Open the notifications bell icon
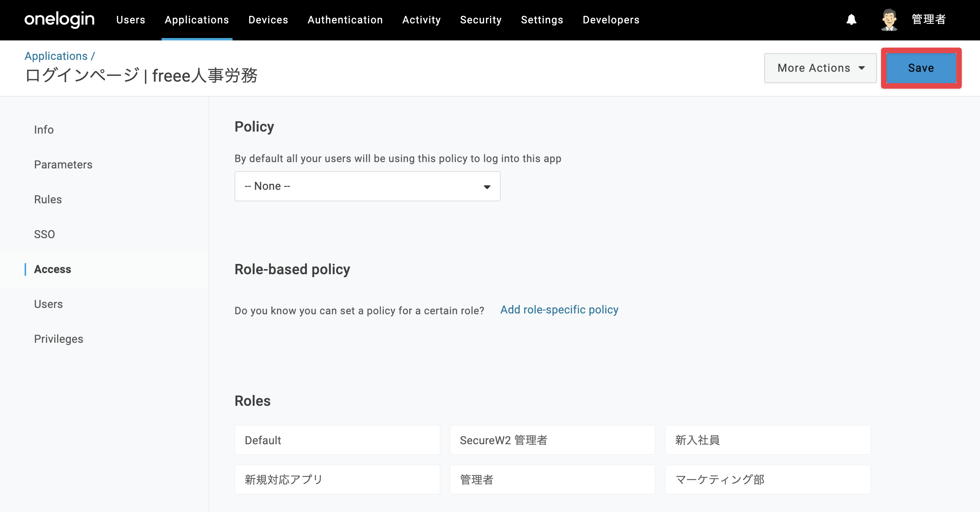This screenshot has width=980, height=512. 851,20
